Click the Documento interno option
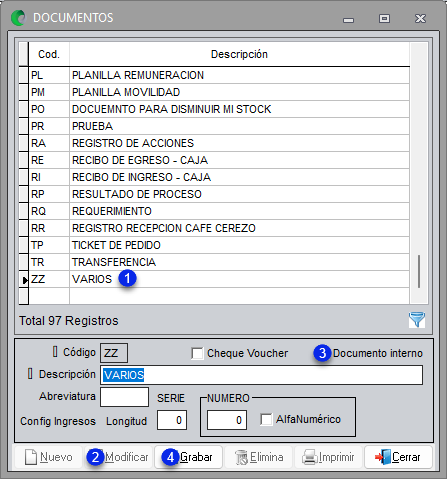Screen dimensions: 447x479 378,353
